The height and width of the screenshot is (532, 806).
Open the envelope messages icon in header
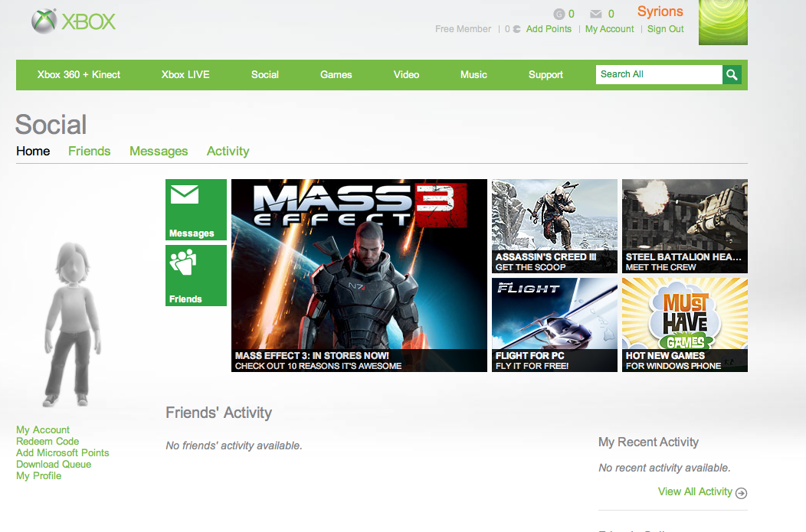[x=596, y=15]
